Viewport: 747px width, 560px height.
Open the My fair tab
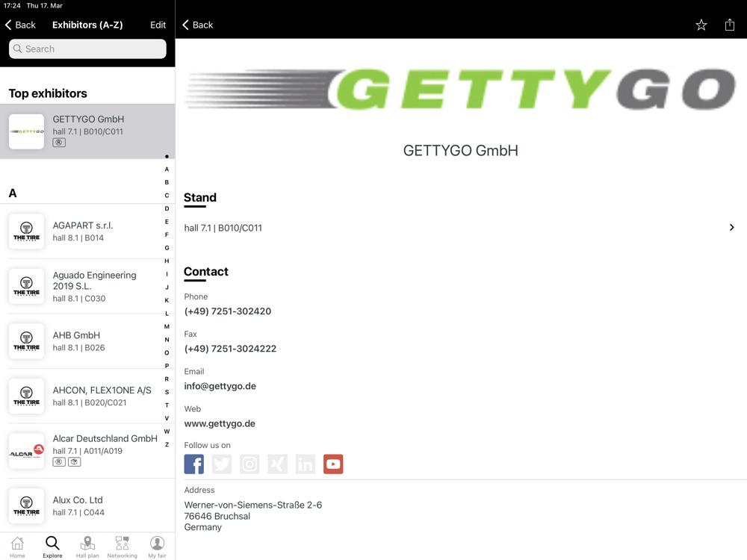pos(157,547)
